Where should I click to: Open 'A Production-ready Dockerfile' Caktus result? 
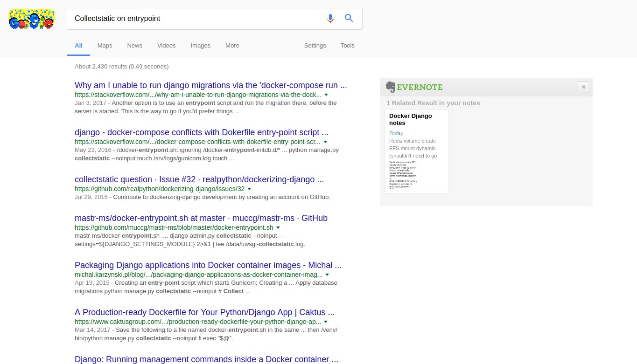click(x=204, y=312)
